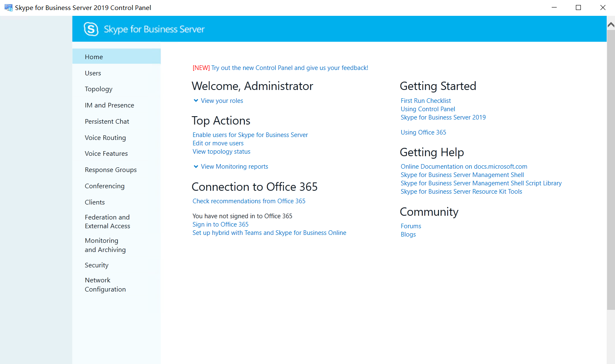Check recommendations from Office 365

249,201
